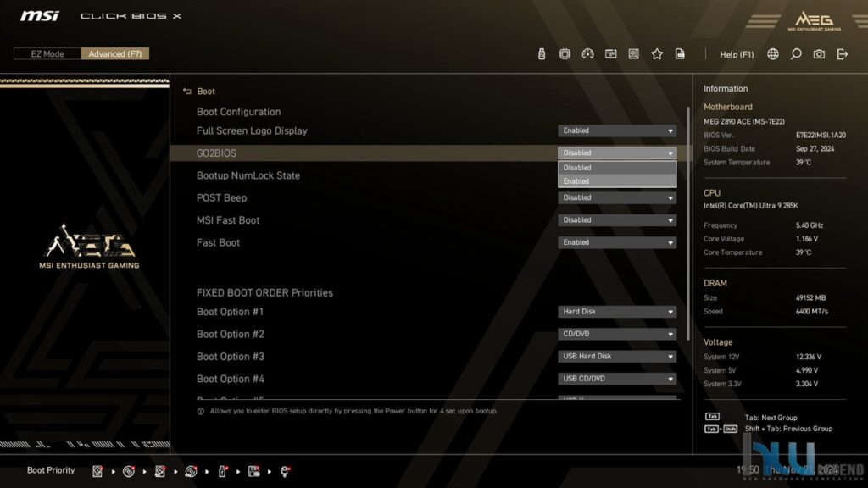Viewport: 868px width, 488px height.
Task: Click the memory card toolbar icon
Action: [x=610, y=53]
